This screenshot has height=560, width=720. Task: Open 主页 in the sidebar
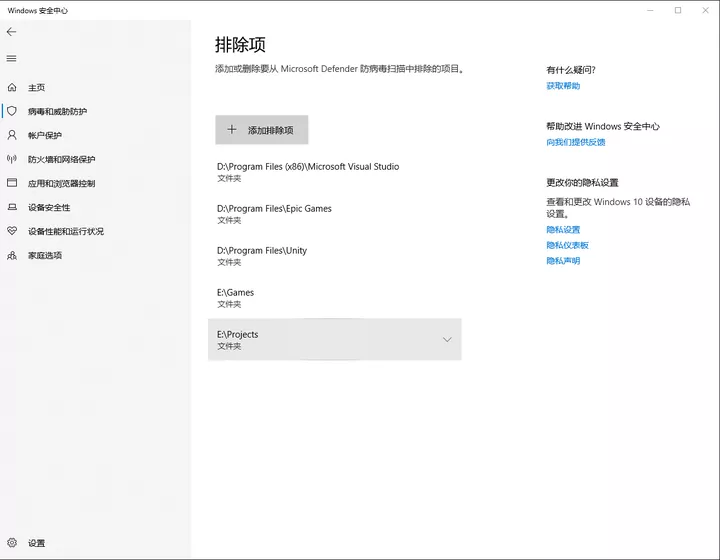point(36,88)
